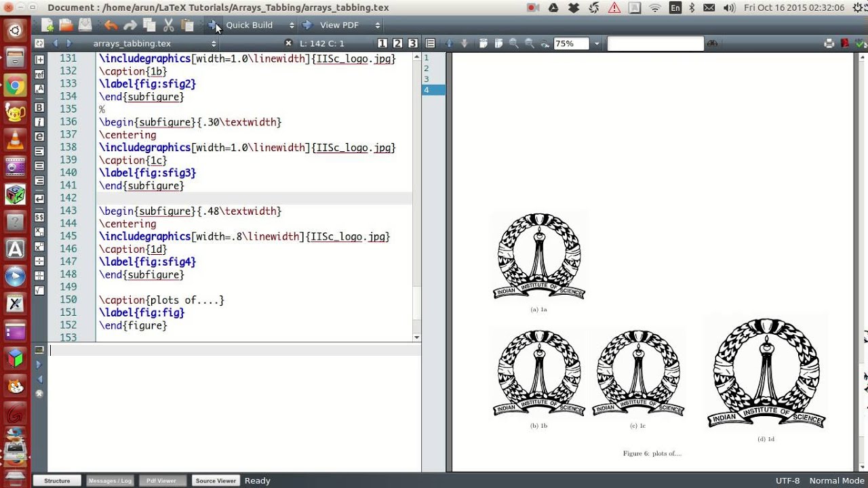Open the sound volume indicator in the tray
This screenshot has width=868, height=488.
pos(729,8)
